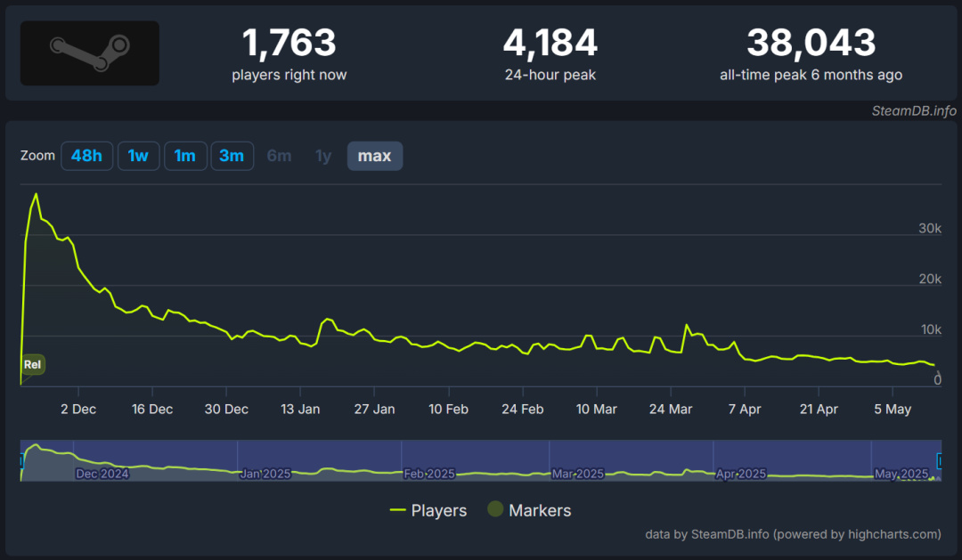Activate the max zoom button
This screenshot has height=560, width=962.
(x=375, y=156)
